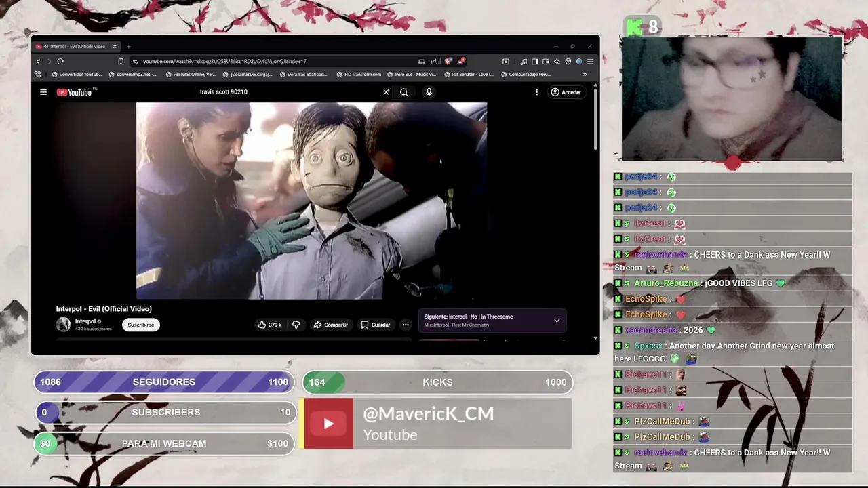Screen dimensions: 868x488
Task: Go back in browser history
Action: click(x=38, y=61)
